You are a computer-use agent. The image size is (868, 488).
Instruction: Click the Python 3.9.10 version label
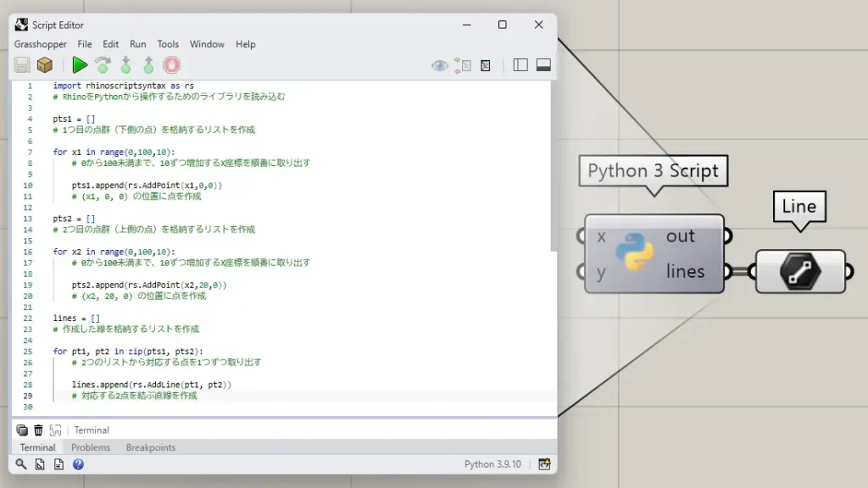pyautogui.click(x=492, y=464)
